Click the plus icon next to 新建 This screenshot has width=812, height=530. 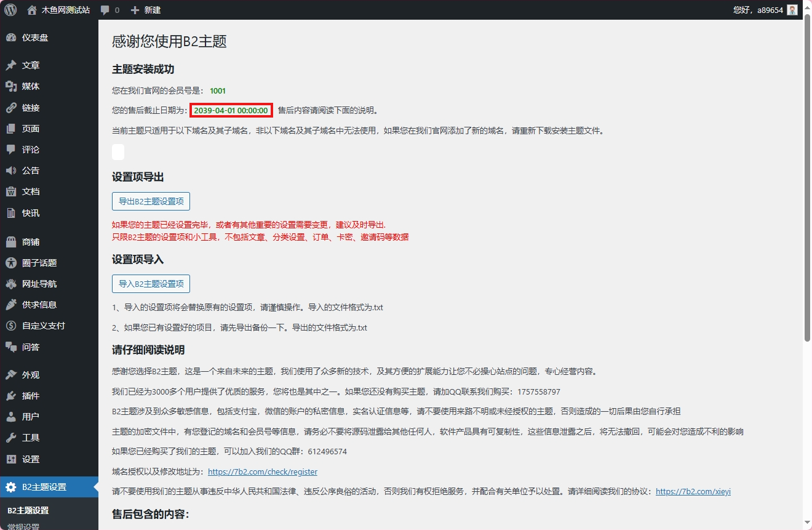135,10
